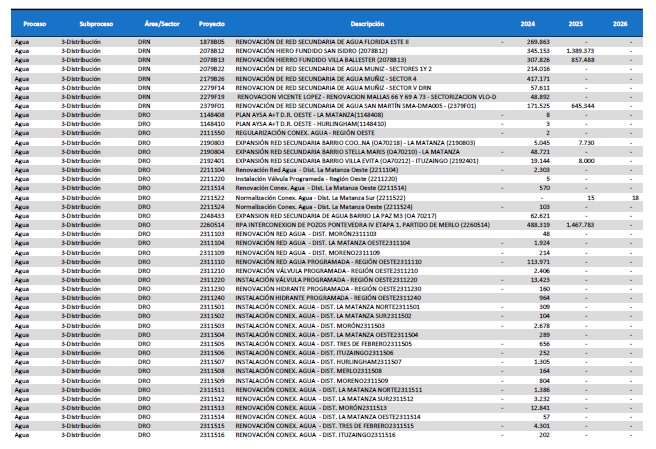656x449 pixels.
Task: Click the Proyecto column header
Action: 212,21
